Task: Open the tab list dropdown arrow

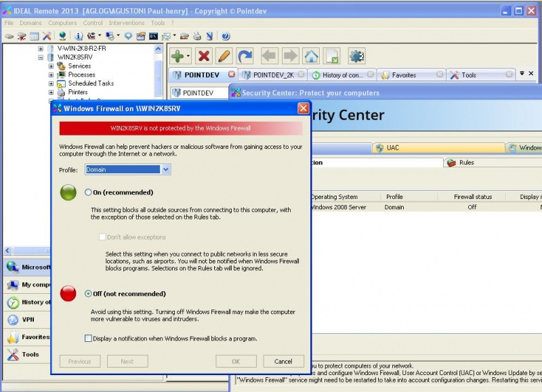Action: (522, 73)
